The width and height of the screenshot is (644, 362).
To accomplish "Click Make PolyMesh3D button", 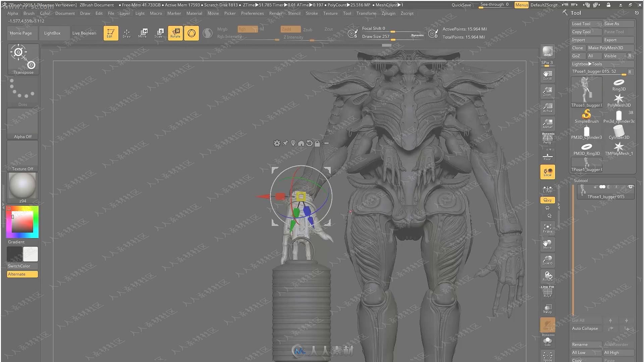I will click(610, 48).
